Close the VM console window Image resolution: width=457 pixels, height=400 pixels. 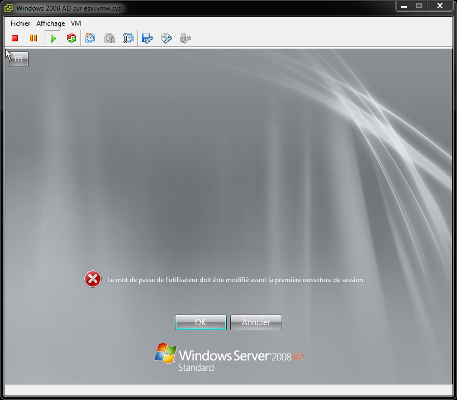[x=440, y=6]
